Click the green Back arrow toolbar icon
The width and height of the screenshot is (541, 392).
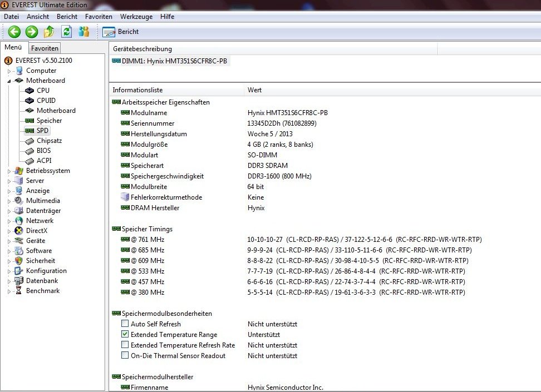[x=14, y=32]
